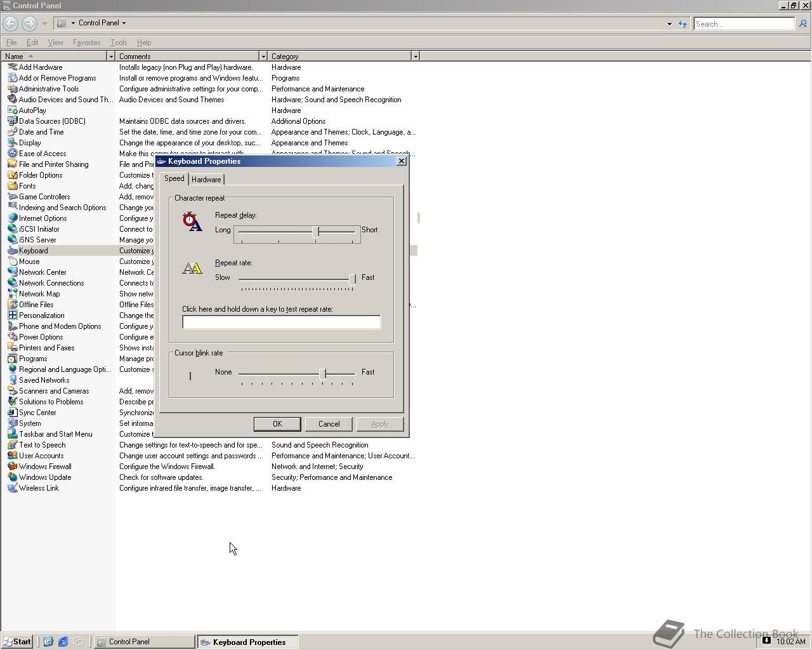This screenshot has width=812, height=650.
Task: Select the Power Options icon
Action: tap(12, 337)
